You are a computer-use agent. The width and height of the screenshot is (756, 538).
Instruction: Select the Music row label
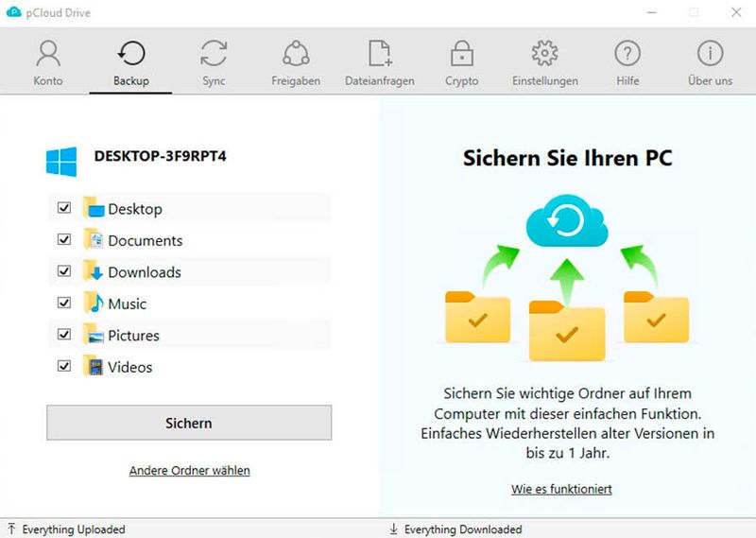pyautogui.click(x=128, y=304)
